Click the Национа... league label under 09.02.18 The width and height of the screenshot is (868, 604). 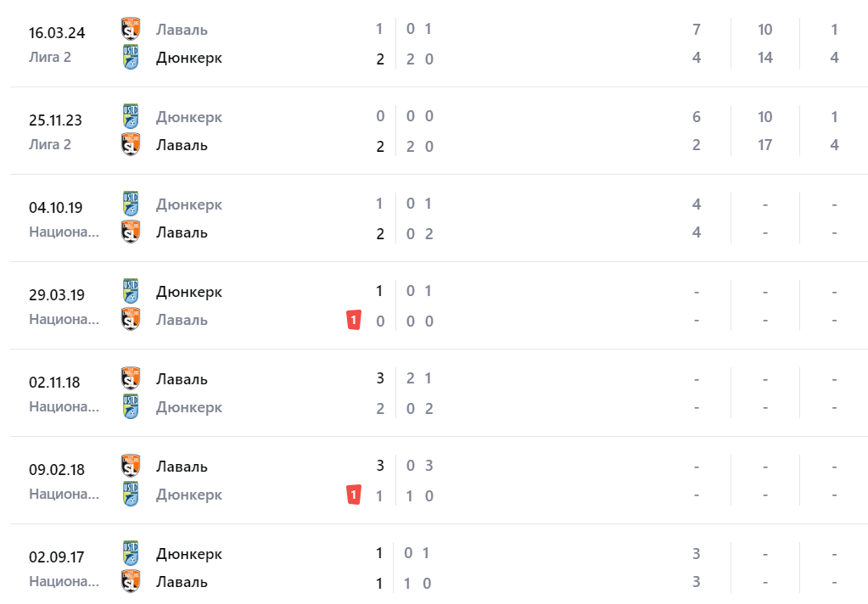pos(64,494)
